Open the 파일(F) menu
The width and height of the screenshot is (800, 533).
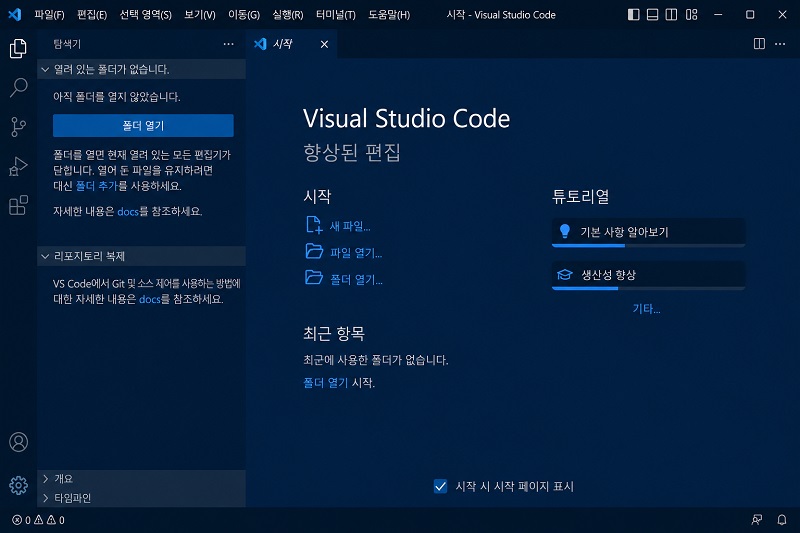(x=49, y=15)
